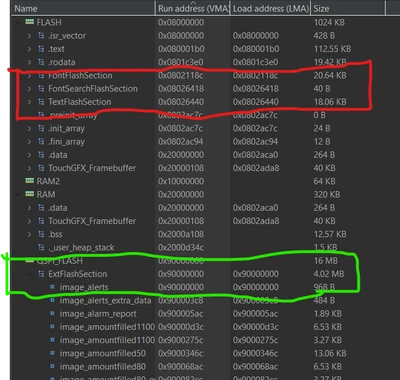Click the symbol icon in the 0x9000275c row
The height and width of the screenshot is (380, 400).
52,340
